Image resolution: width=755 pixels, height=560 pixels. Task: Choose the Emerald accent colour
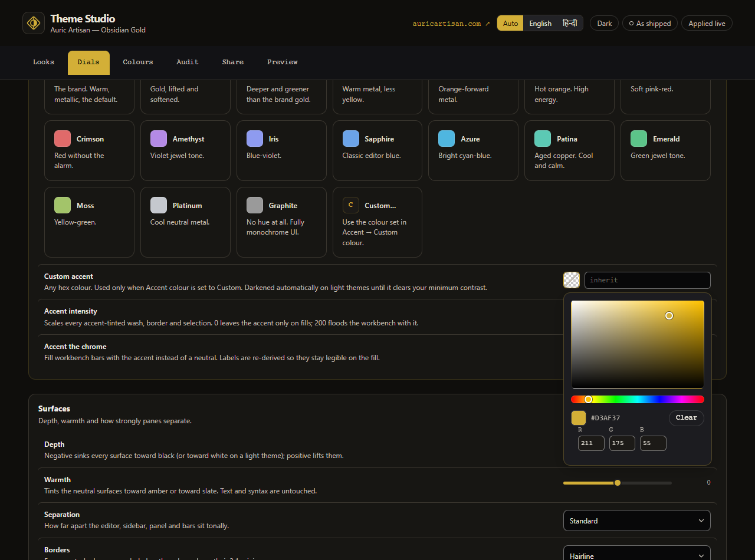click(665, 150)
